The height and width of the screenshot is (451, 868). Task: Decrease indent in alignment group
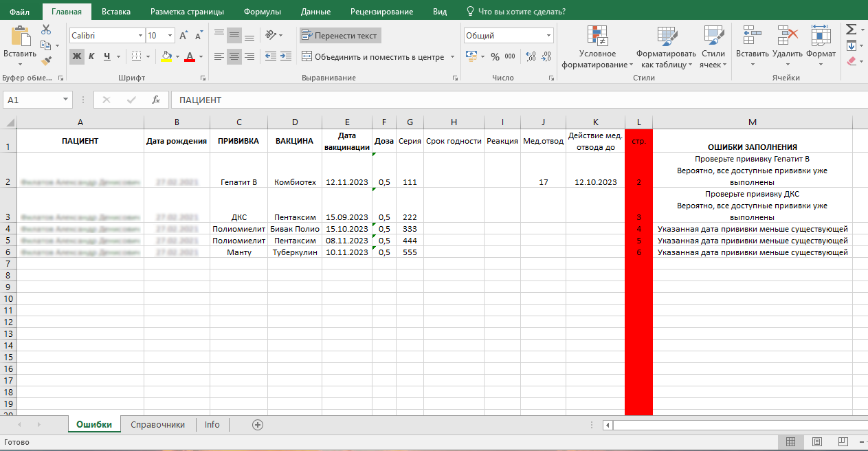[x=271, y=56]
